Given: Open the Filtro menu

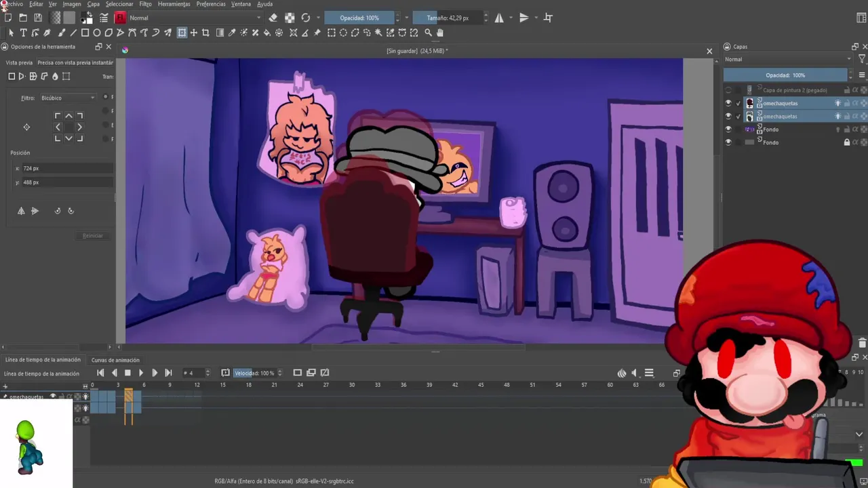Looking at the screenshot, I should pyautogui.click(x=146, y=4).
